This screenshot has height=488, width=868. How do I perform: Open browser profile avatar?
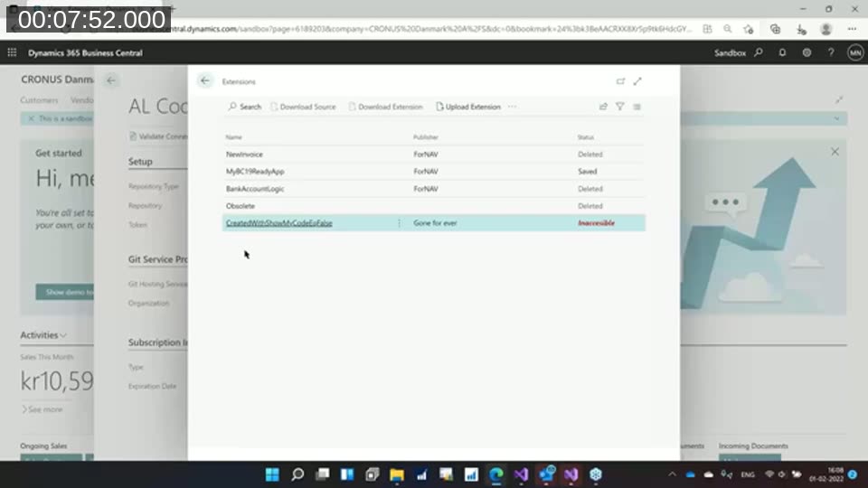coord(826,29)
